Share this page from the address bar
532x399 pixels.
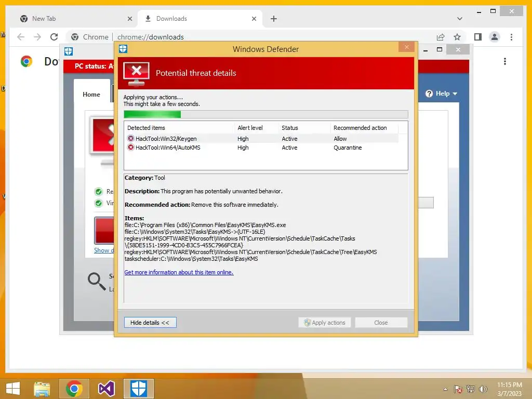441,37
